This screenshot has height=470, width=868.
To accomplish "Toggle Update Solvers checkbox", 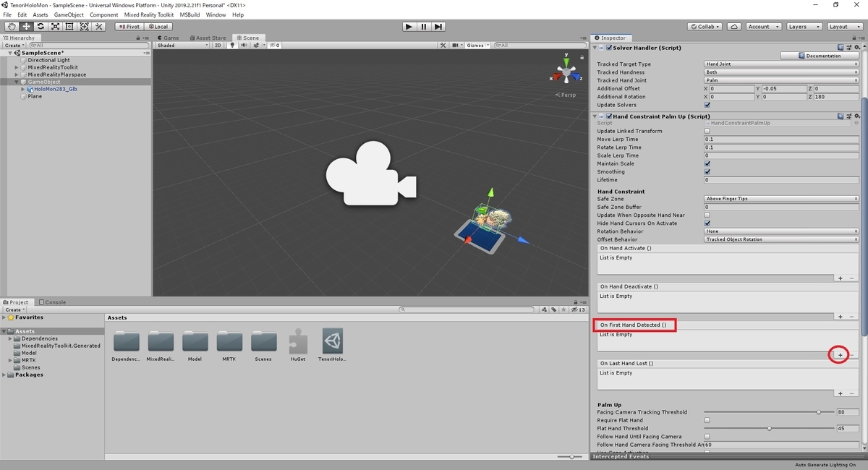I will (x=707, y=105).
